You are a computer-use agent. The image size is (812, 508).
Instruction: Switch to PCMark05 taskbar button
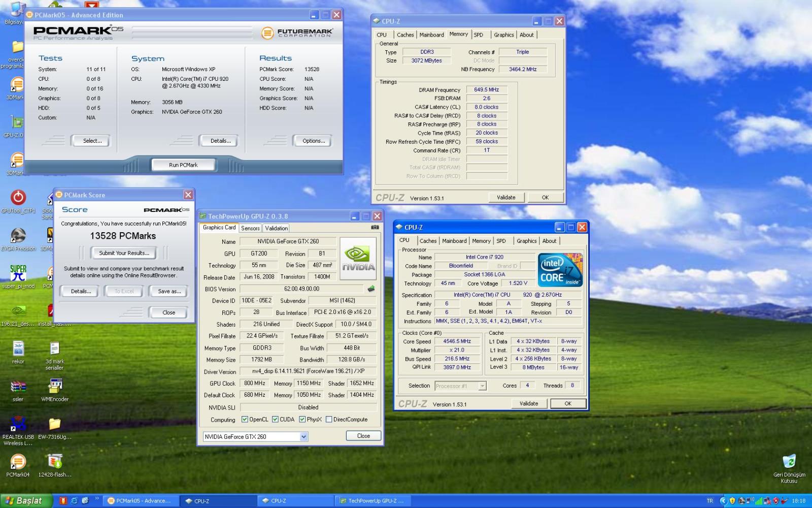coord(142,501)
